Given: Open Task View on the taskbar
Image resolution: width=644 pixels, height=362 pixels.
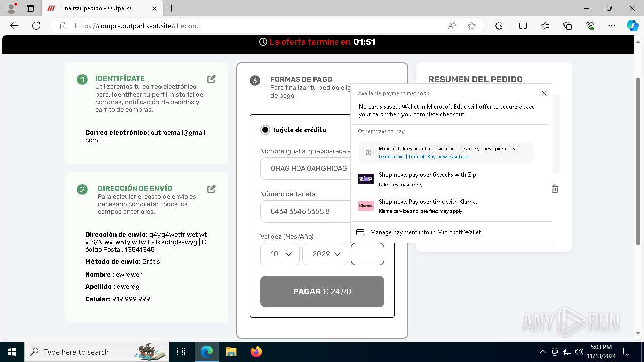Looking at the screenshot, I should coord(181,352).
